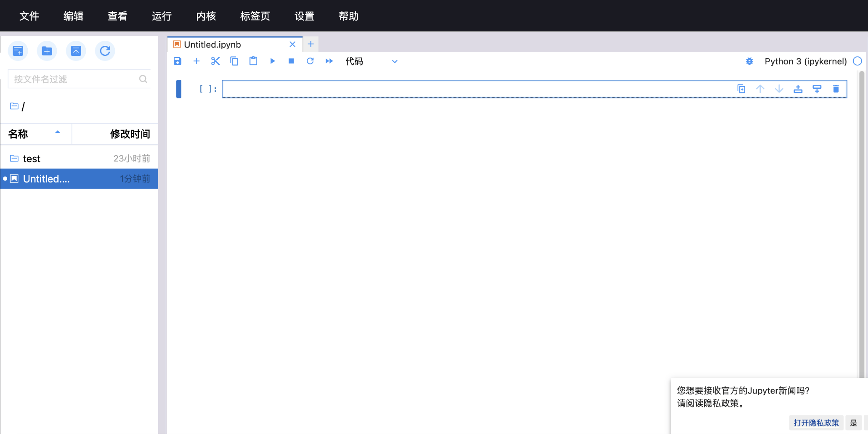868x436 pixels.
Task: Interrupt the kernel with the stop icon
Action: click(x=291, y=61)
